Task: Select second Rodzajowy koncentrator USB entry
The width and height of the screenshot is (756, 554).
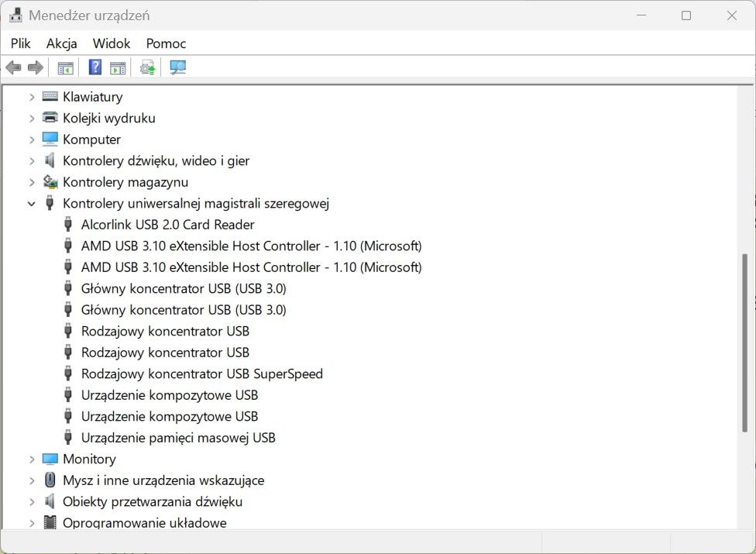Action: tap(166, 353)
